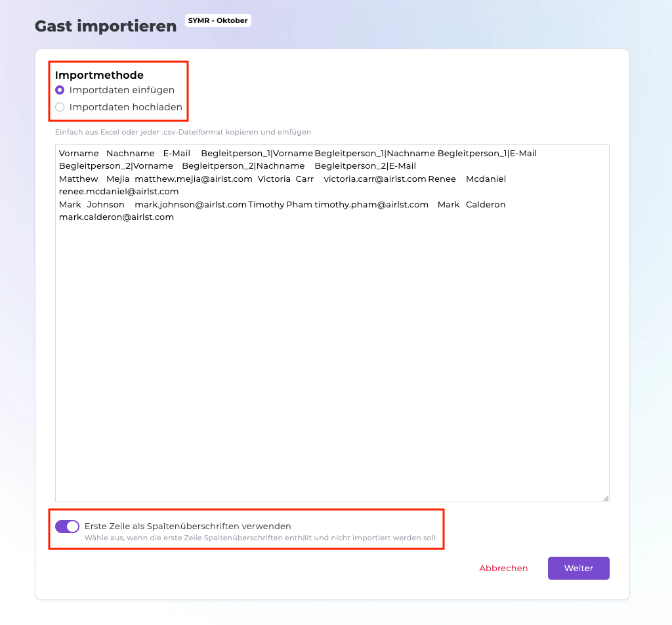Click the Abbrechen link
672x625 pixels.
[x=503, y=569]
